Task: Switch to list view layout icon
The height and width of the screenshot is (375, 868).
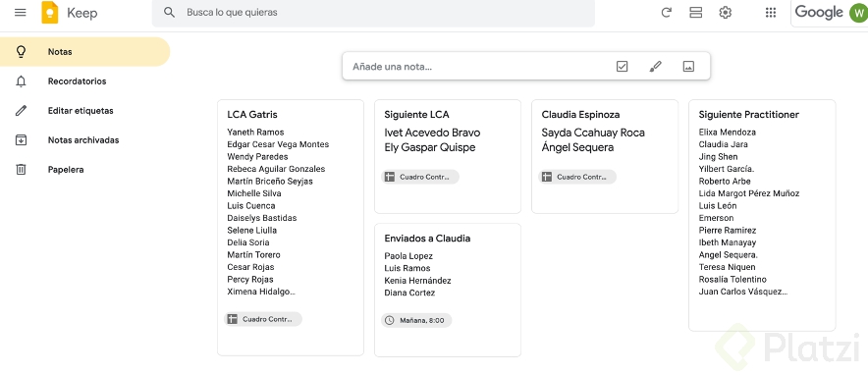Action: [x=696, y=12]
